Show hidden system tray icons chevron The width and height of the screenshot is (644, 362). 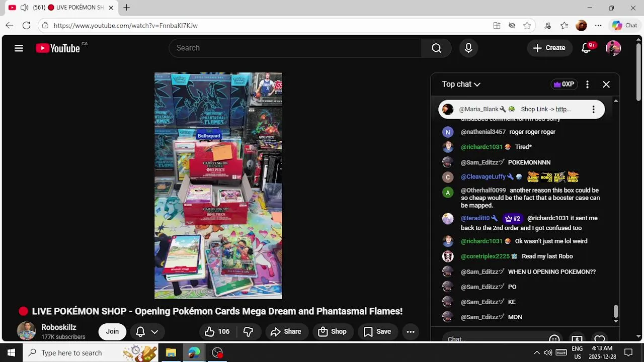tap(536, 352)
